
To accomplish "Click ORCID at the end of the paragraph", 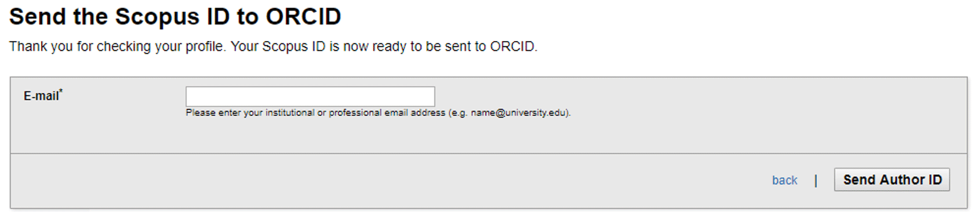I will click(x=513, y=46).
